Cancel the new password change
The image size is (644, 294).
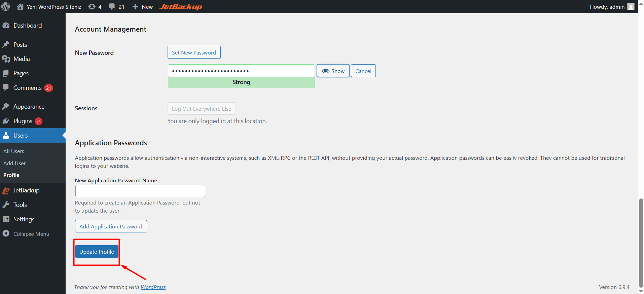tap(363, 71)
